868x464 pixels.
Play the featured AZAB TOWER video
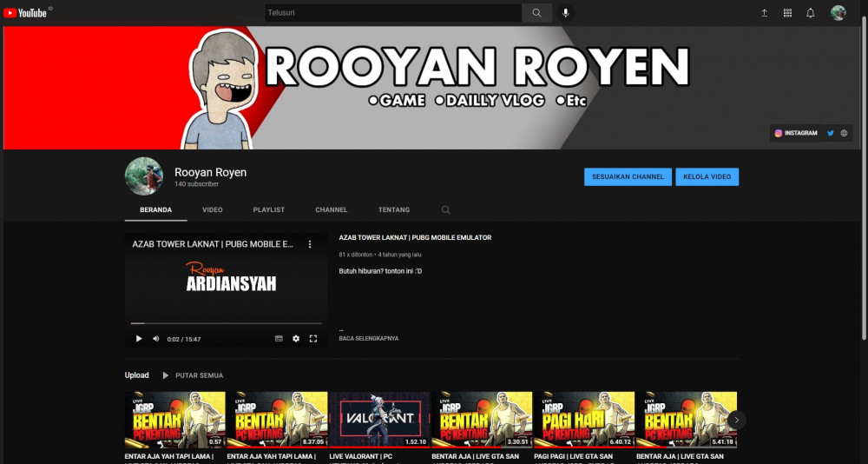click(139, 339)
